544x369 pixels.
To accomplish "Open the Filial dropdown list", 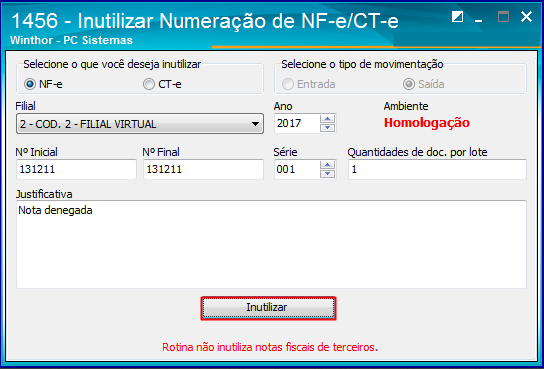I will pos(140,123).
